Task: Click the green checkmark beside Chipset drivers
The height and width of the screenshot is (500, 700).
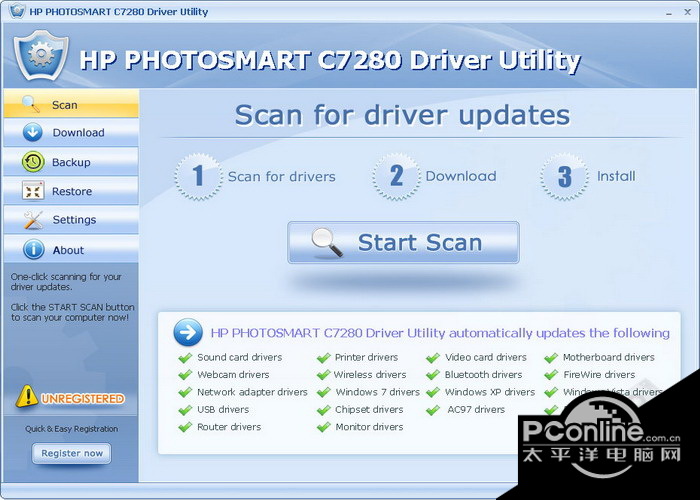Action: [323, 410]
